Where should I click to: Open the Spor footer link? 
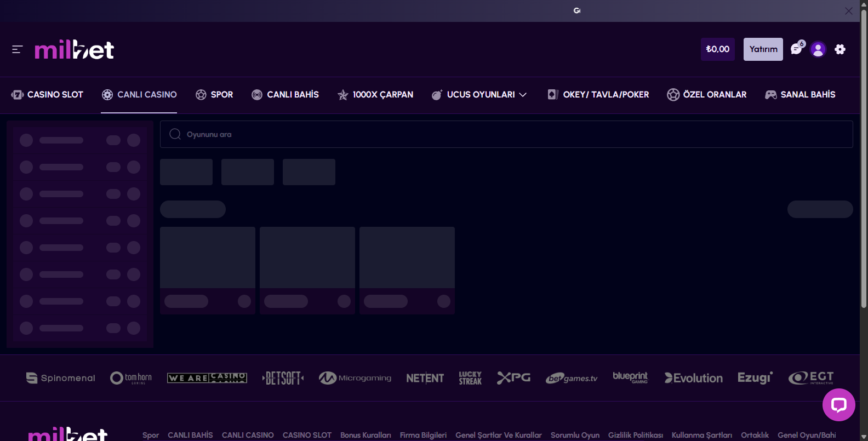point(151,435)
